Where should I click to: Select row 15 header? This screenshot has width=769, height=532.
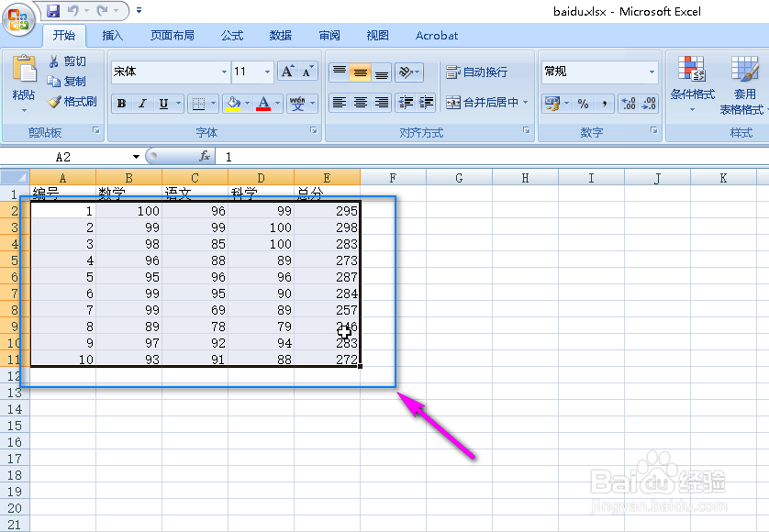(x=15, y=426)
